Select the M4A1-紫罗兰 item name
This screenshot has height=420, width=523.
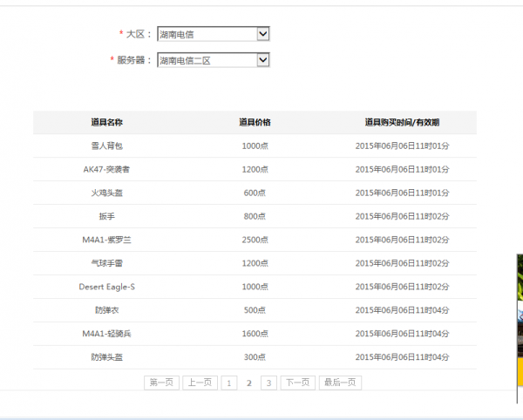(106, 240)
